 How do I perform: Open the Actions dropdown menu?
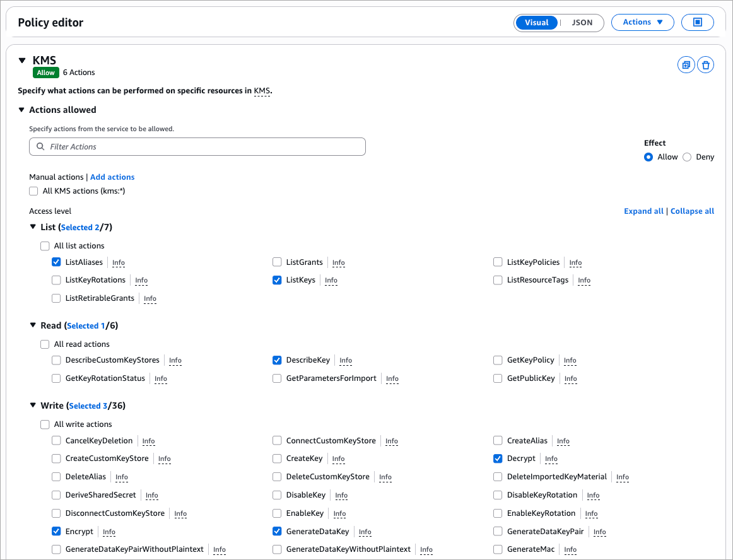point(642,21)
